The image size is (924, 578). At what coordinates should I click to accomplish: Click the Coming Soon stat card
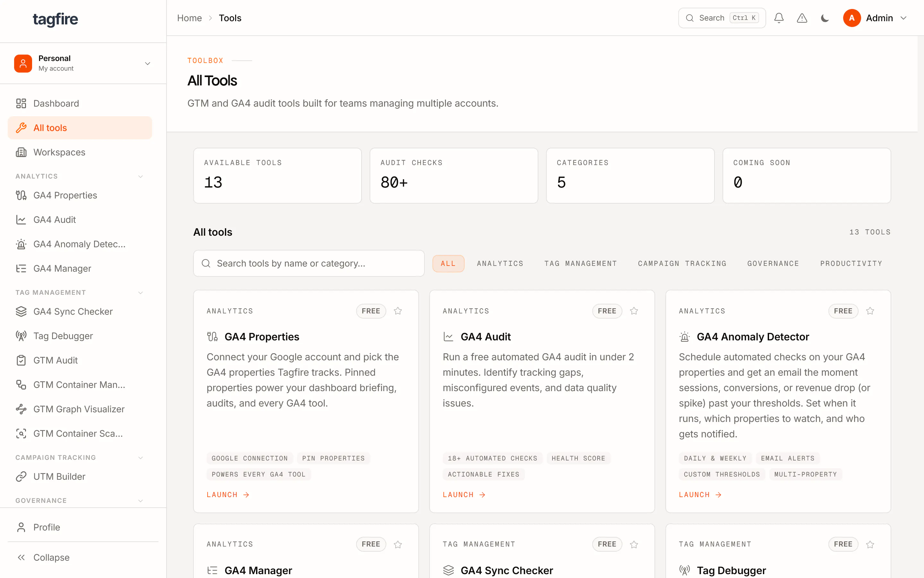pyautogui.click(x=807, y=175)
